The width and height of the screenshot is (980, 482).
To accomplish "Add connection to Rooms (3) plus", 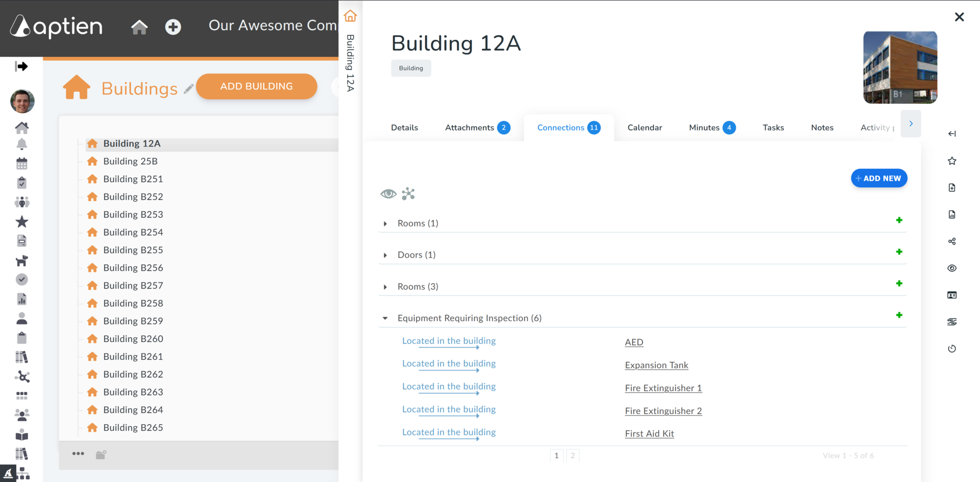I will pos(899,284).
